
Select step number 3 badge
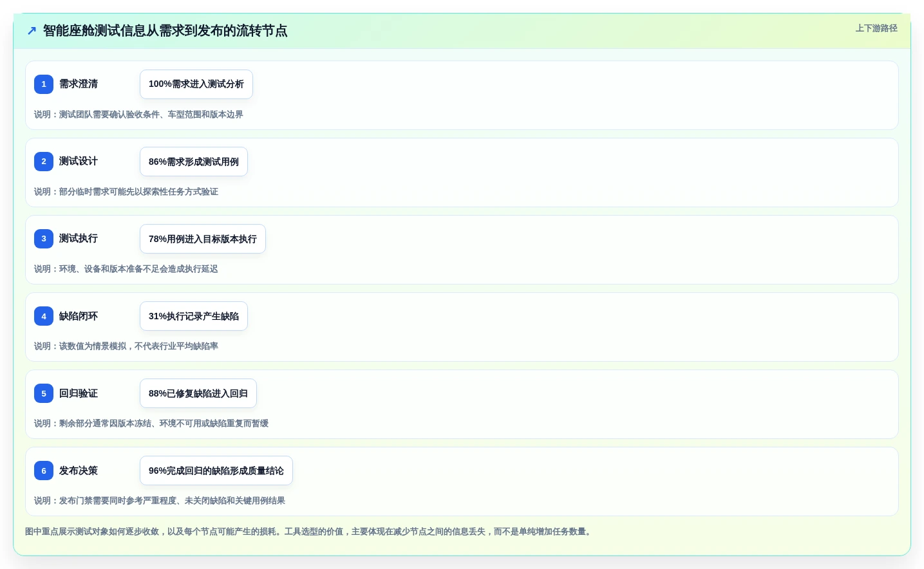(44, 239)
